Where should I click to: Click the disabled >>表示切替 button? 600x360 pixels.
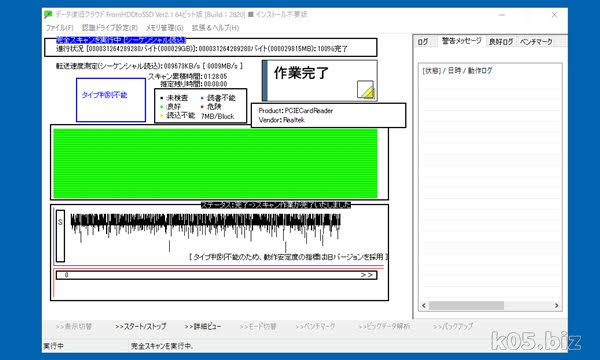(x=74, y=326)
